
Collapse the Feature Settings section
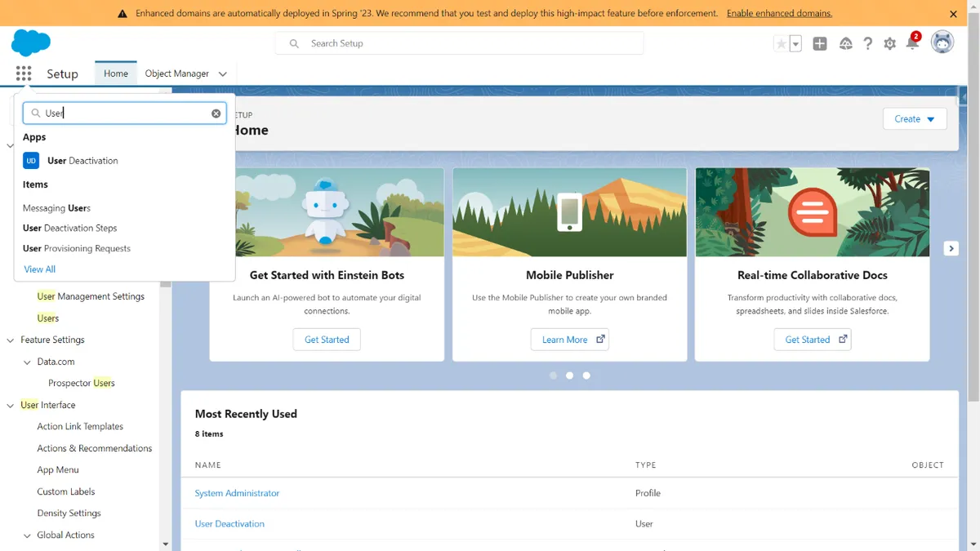pos(11,340)
